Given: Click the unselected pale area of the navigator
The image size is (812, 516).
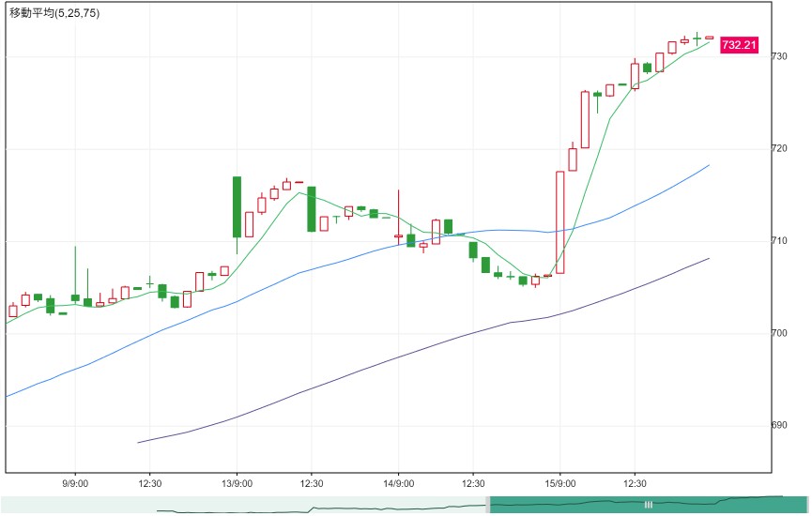Looking at the screenshot, I should (243, 505).
